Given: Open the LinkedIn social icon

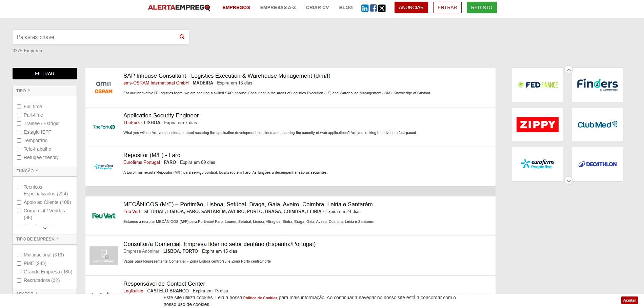Looking at the screenshot, I should tap(365, 8).
